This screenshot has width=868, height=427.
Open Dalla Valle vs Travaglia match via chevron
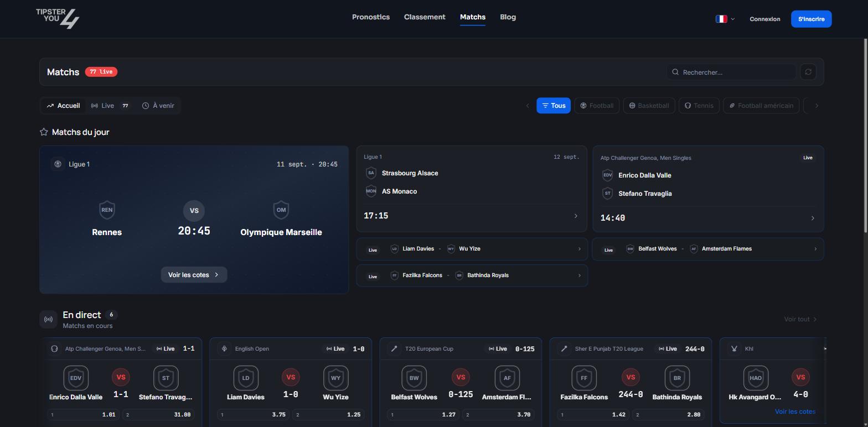pyautogui.click(x=813, y=218)
